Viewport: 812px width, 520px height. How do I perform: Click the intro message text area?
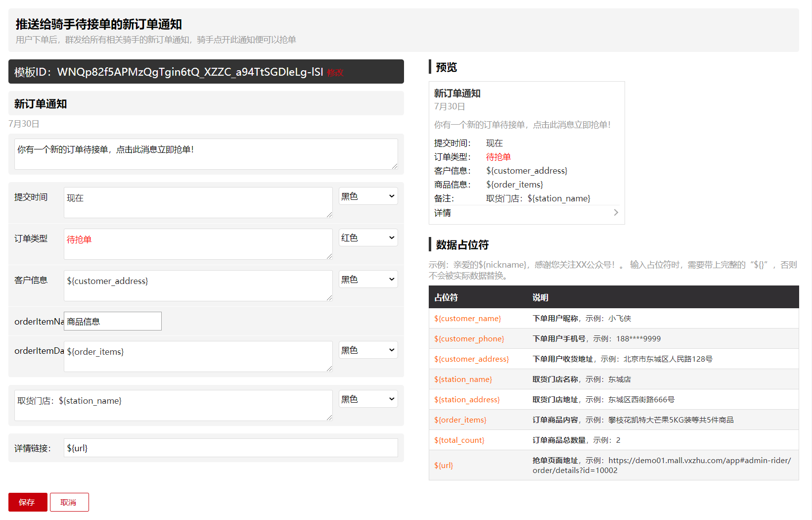click(206, 154)
